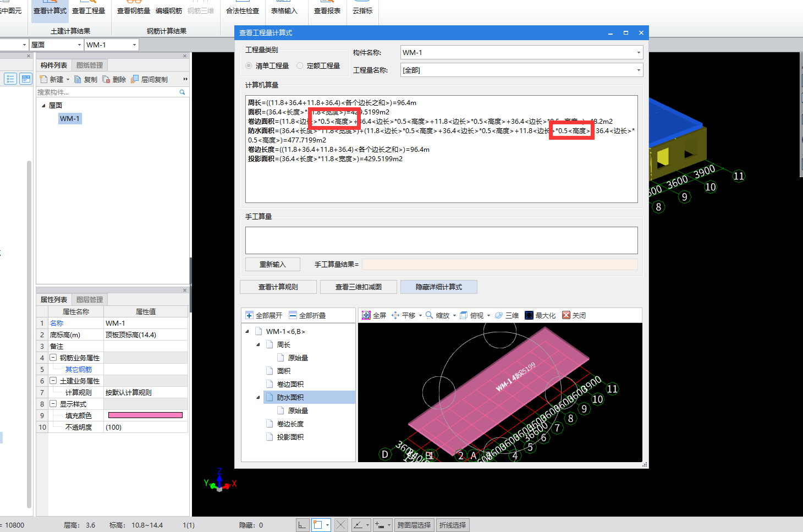Click 全部展开 expand all icon
The width and height of the screenshot is (803, 532).
coord(249,315)
